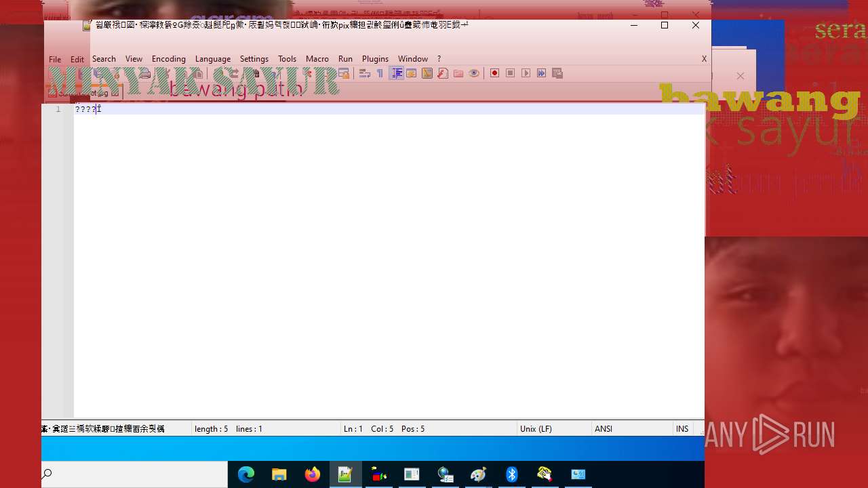The height and width of the screenshot is (488, 868).
Task: Click the taskbar search box
Action: (x=134, y=474)
